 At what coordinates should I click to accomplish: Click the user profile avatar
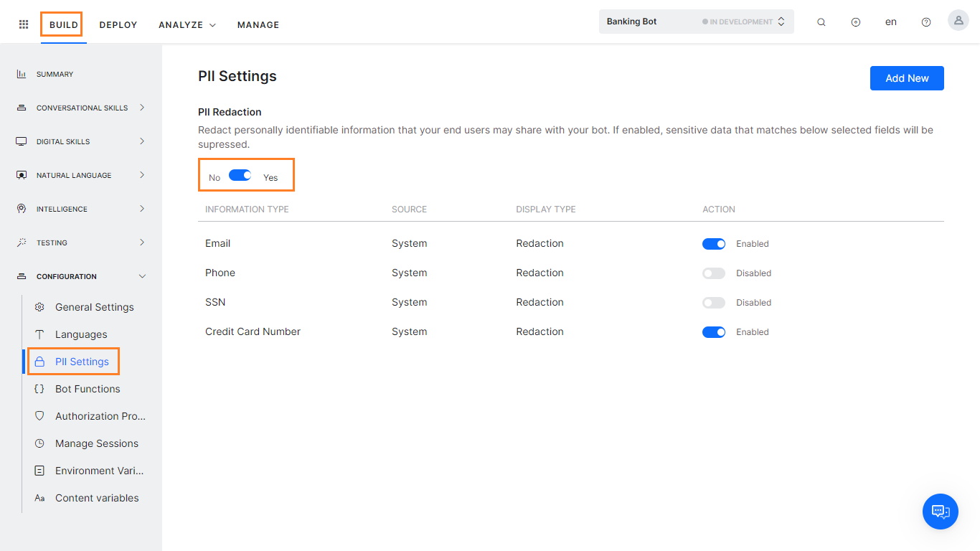click(x=958, y=20)
